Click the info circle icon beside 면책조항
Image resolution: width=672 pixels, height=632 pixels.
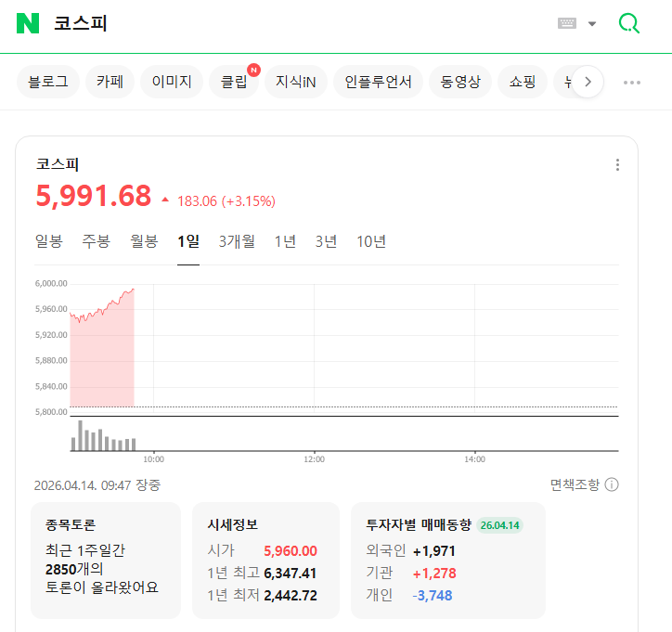click(612, 484)
